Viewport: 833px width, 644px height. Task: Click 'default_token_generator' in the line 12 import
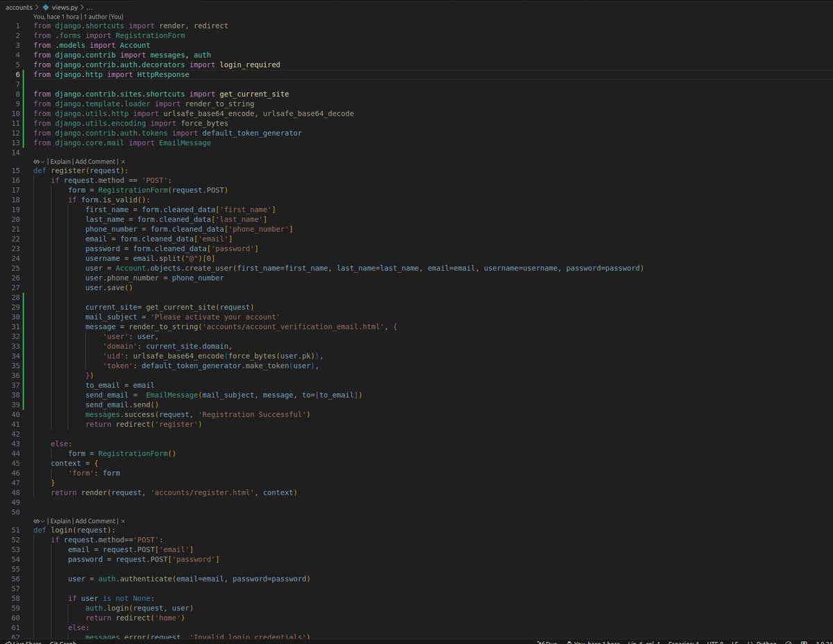pos(252,133)
